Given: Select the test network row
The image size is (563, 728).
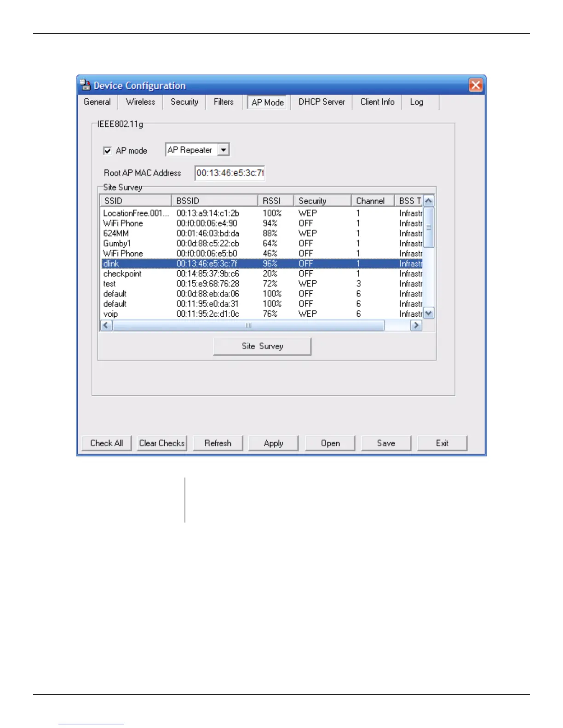Looking at the screenshot, I should pyautogui.click(x=262, y=284).
